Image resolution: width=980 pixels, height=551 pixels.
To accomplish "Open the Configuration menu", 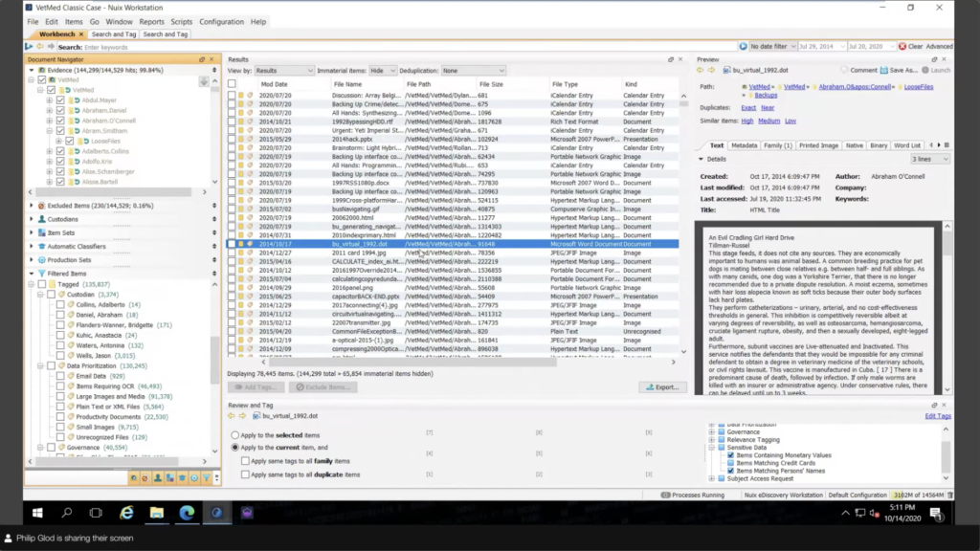I will pos(221,22).
